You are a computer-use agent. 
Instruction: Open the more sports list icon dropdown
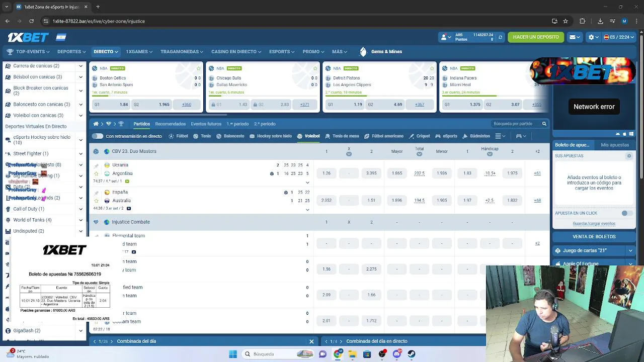click(x=500, y=136)
